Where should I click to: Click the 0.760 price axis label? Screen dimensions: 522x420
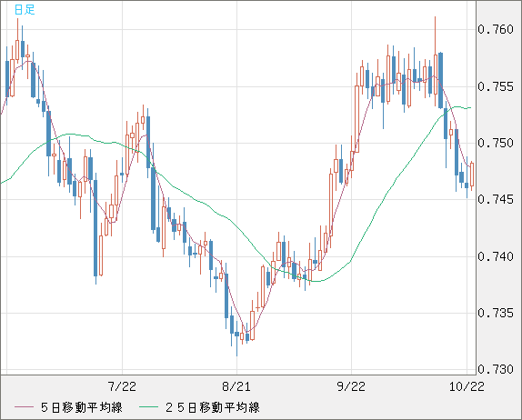click(x=496, y=30)
